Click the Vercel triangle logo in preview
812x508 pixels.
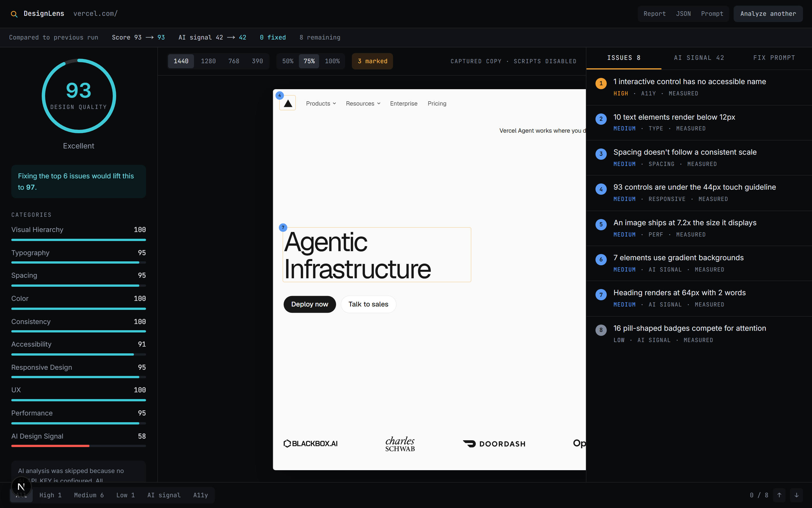tap(288, 104)
